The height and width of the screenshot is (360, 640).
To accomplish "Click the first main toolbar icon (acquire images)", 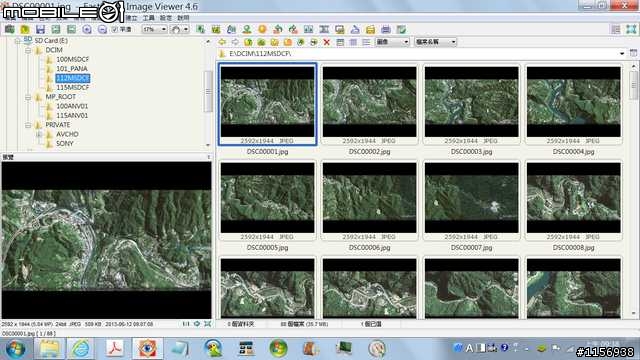I will (9, 29).
